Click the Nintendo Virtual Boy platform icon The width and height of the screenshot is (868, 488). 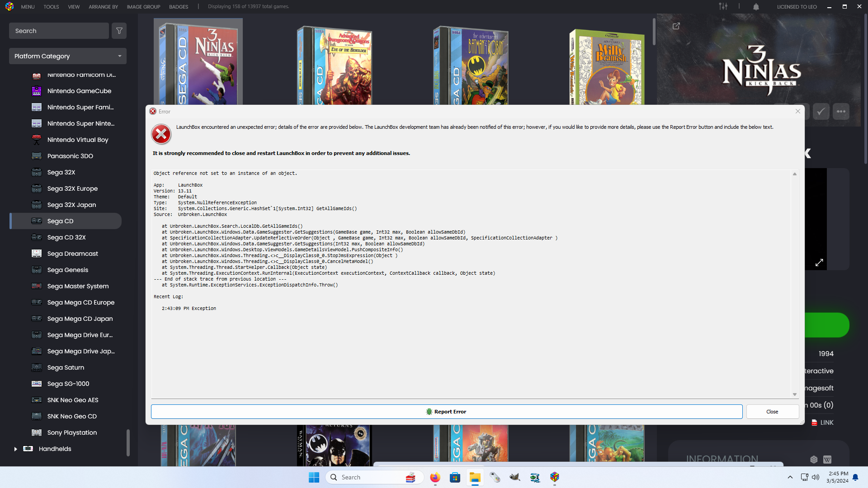pyautogui.click(x=37, y=140)
